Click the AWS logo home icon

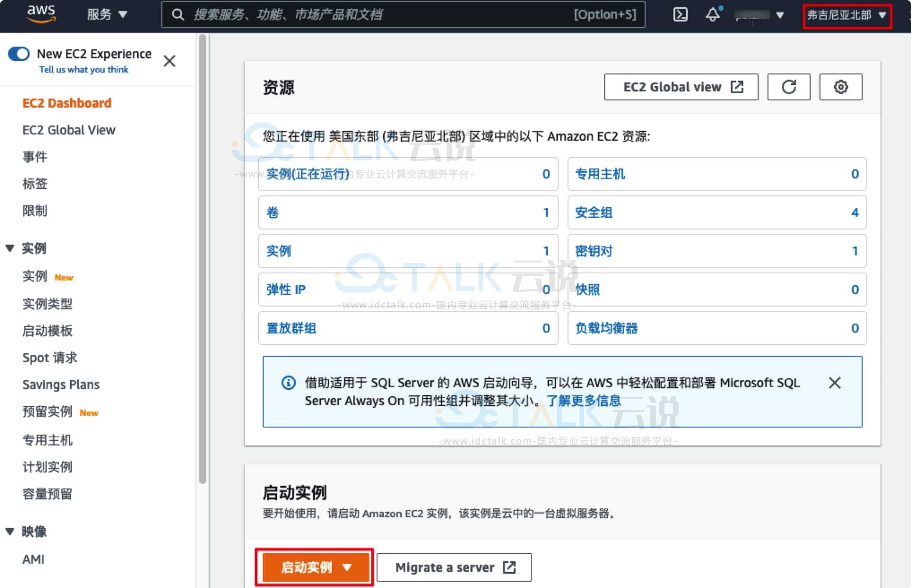pyautogui.click(x=41, y=13)
